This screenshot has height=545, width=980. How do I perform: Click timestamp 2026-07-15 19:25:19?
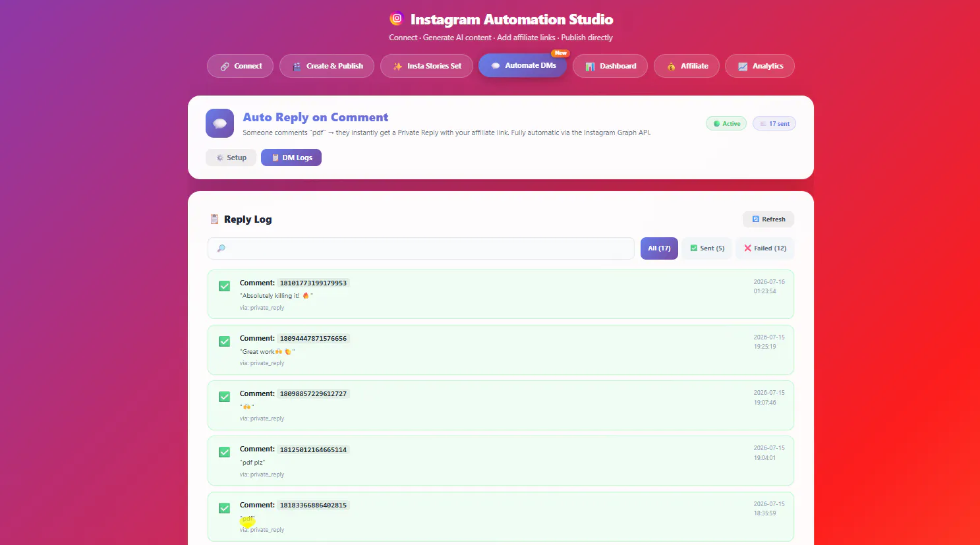coord(769,342)
